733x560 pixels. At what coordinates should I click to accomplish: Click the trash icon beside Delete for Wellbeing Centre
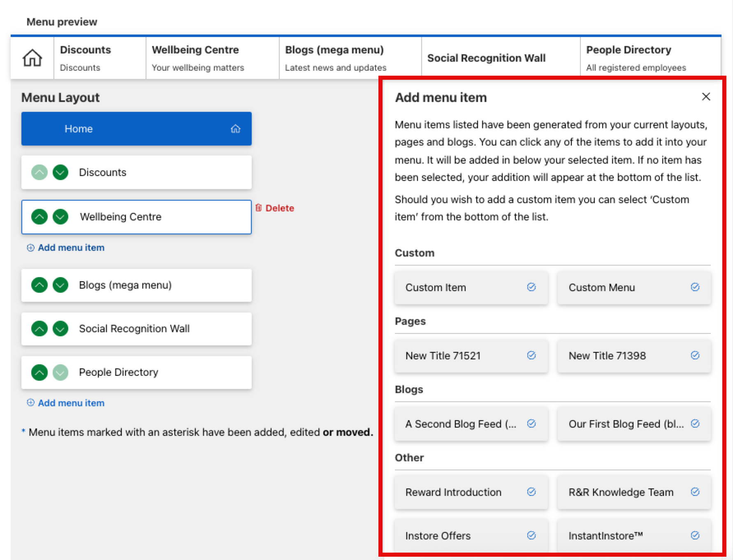(259, 208)
